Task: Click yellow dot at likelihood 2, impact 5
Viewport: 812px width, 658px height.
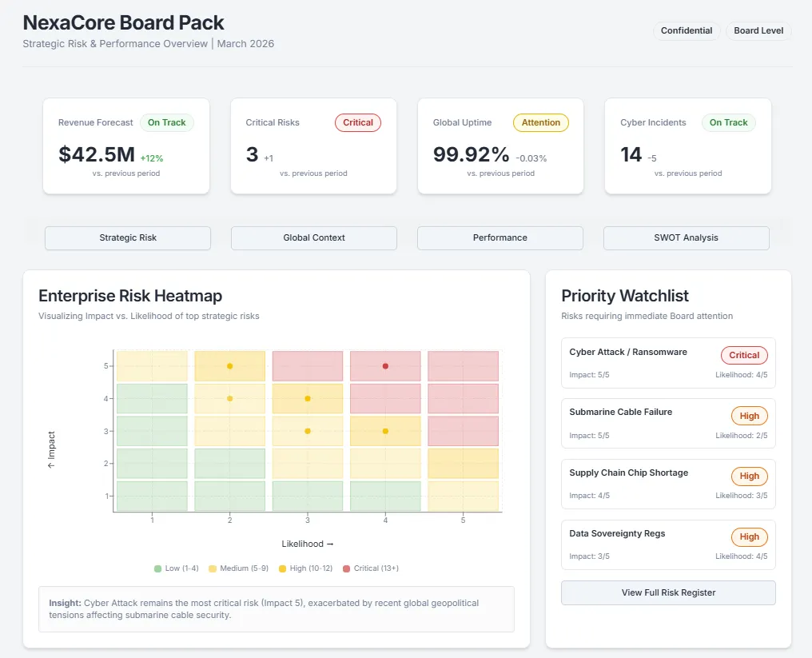Action: [230, 366]
